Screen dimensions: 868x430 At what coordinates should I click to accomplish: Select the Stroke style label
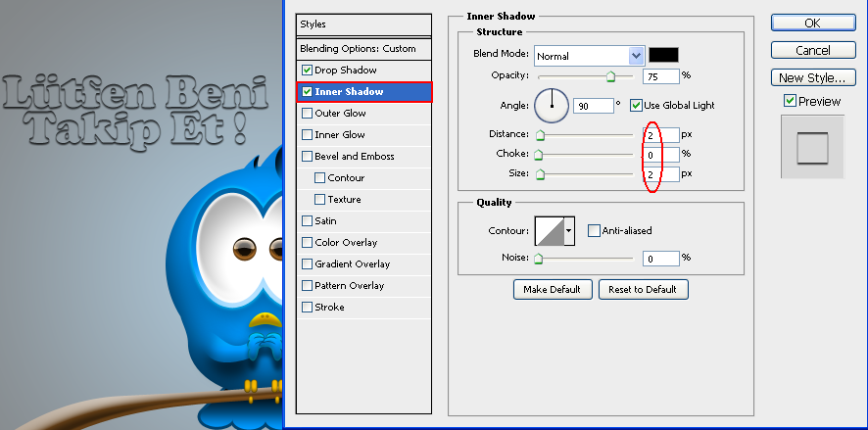click(329, 308)
